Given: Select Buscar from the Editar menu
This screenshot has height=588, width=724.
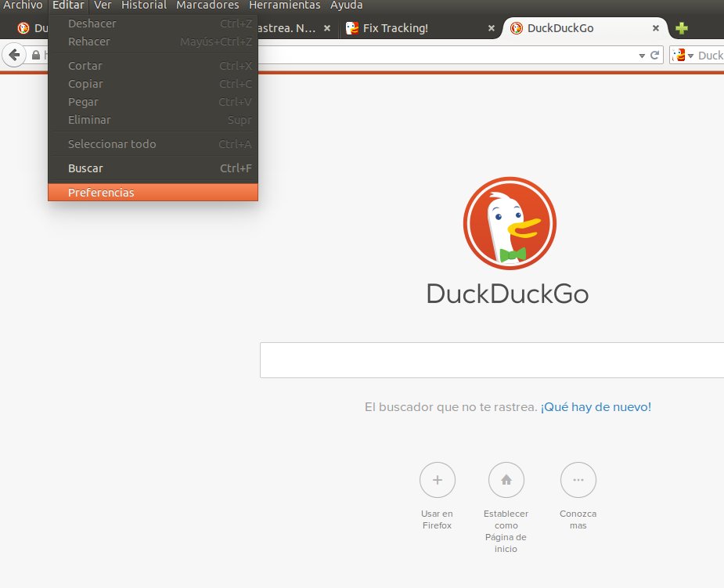Looking at the screenshot, I should 85,168.
